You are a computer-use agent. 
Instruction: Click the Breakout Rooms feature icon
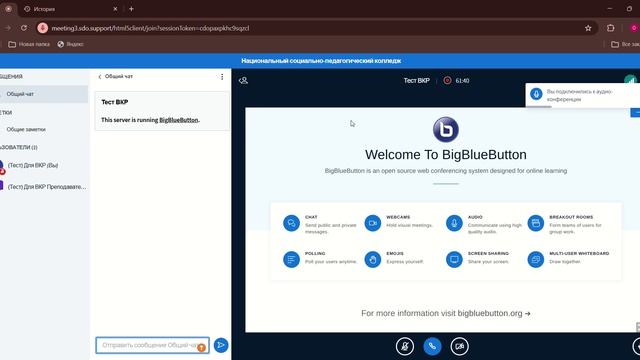(x=536, y=223)
